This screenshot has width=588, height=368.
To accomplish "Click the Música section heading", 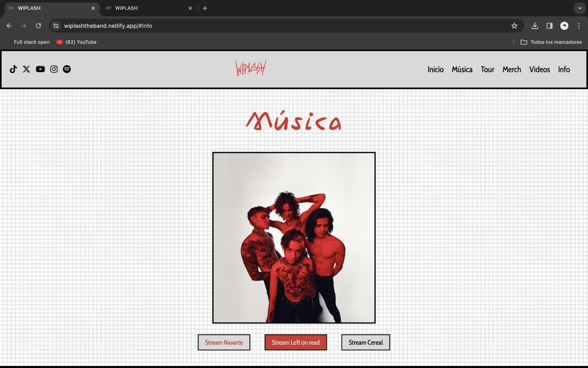I will pyautogui.click(x=294, y=121).
